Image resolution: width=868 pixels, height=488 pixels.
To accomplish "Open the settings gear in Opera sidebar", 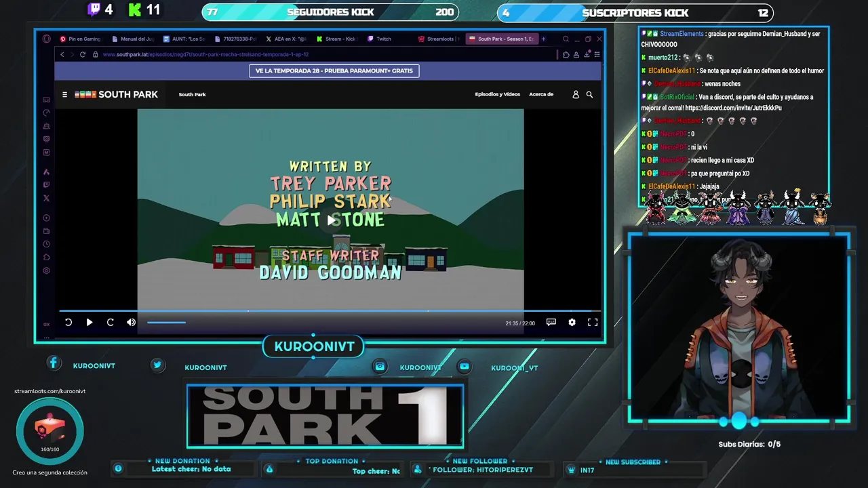I will pyautogui.click(x=46, y=270).
